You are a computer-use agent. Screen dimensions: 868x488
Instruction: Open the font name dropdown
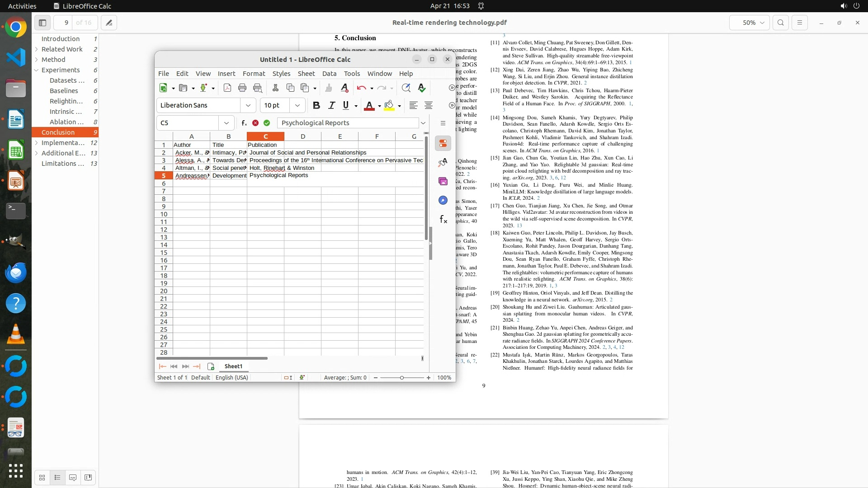(248, 105)
